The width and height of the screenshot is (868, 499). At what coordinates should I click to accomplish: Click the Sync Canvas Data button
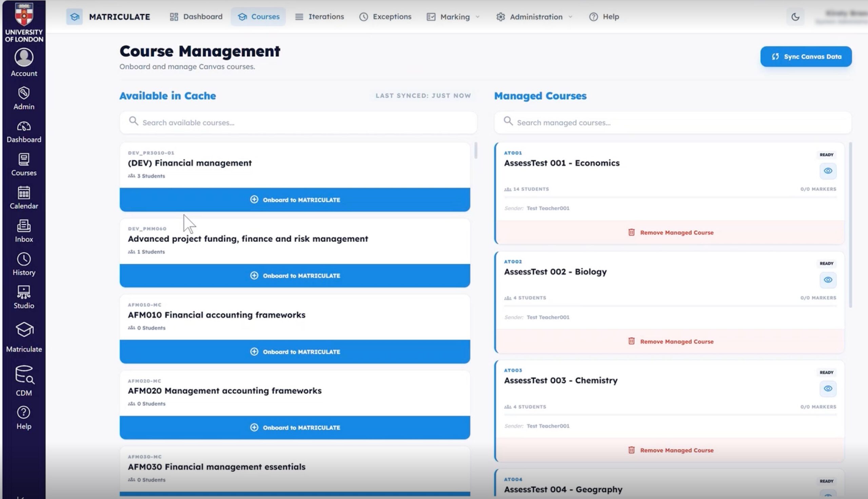click(806, 57)
